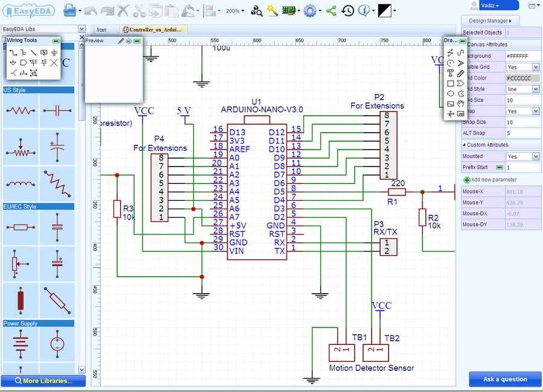
Task: Click the Power Supply section header
Action: [38, 323]
